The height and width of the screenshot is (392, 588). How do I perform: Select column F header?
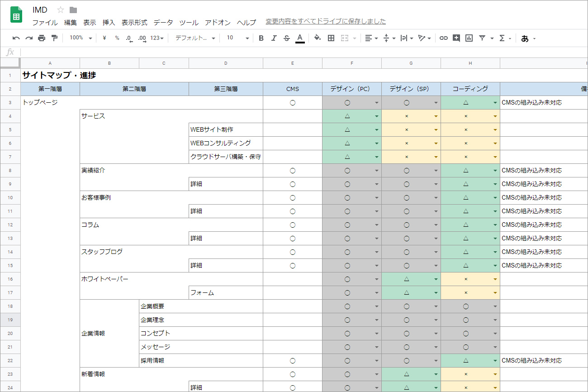pos(352,63)
